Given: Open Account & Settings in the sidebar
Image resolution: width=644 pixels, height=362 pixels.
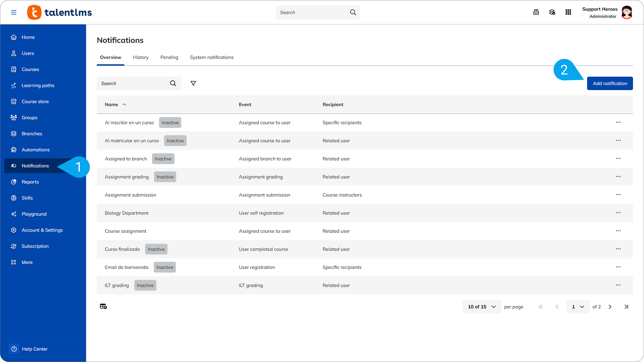Looking at the screenshot, I should (43, 230).
